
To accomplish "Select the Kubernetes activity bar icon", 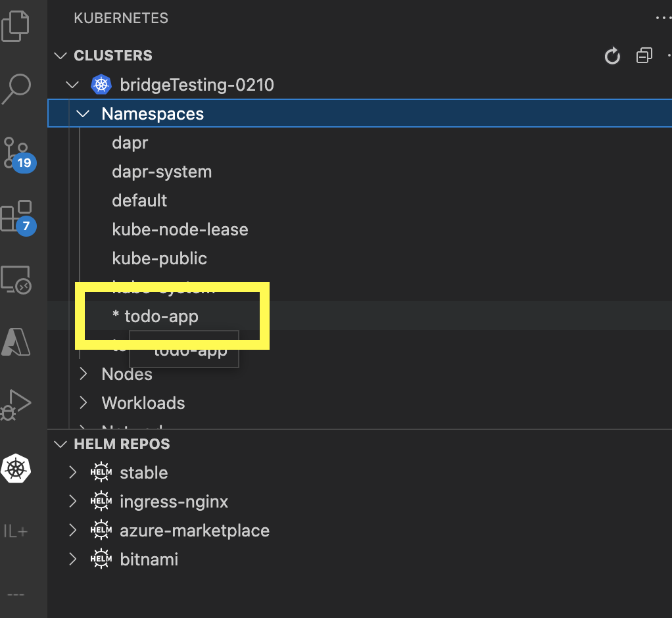I will [x=16, y=469].
